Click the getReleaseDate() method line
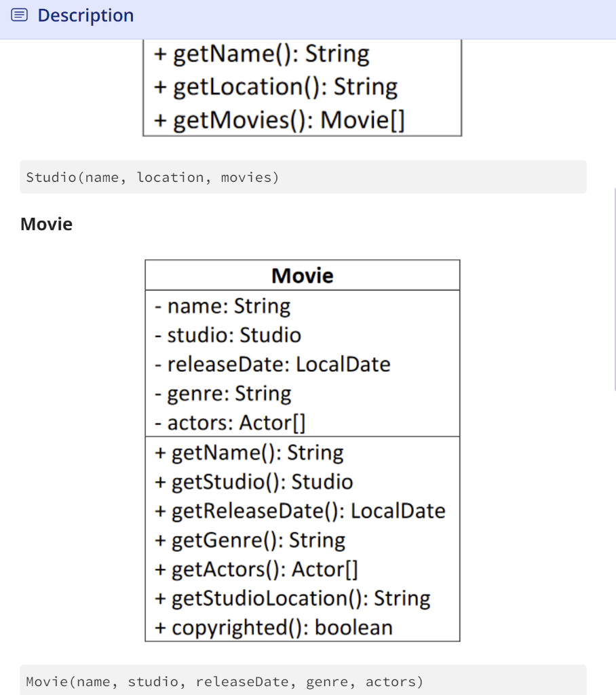This screenshot has height=695, width=616. pos(300,511)
